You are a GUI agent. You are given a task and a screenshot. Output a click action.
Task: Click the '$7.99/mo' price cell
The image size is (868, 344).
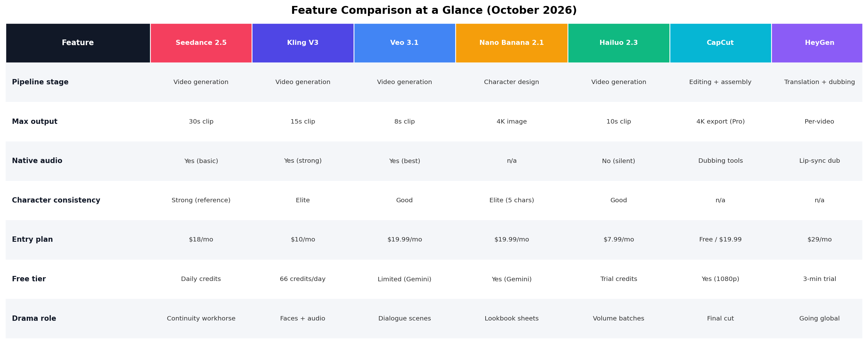click(619, 240)
